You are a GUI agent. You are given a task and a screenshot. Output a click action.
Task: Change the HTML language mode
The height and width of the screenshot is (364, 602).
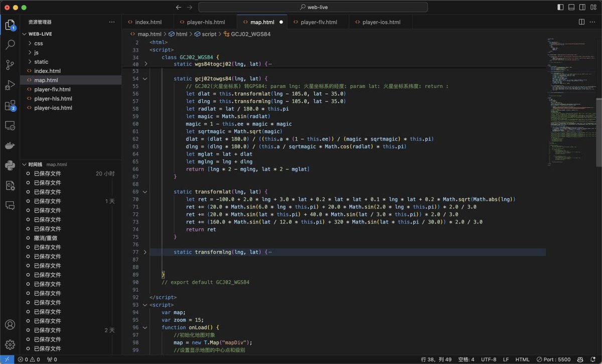pyautogui.click(x=522, y=359)
